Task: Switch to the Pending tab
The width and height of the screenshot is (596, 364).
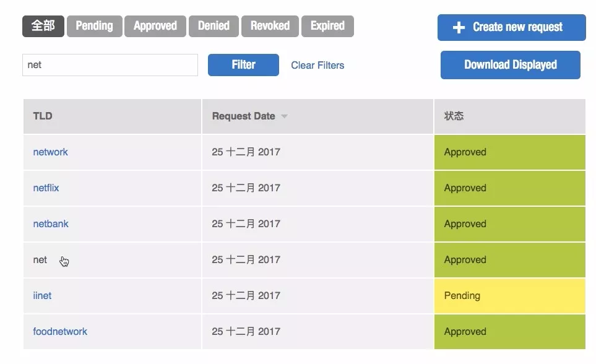Action: (x=94, y=26)
